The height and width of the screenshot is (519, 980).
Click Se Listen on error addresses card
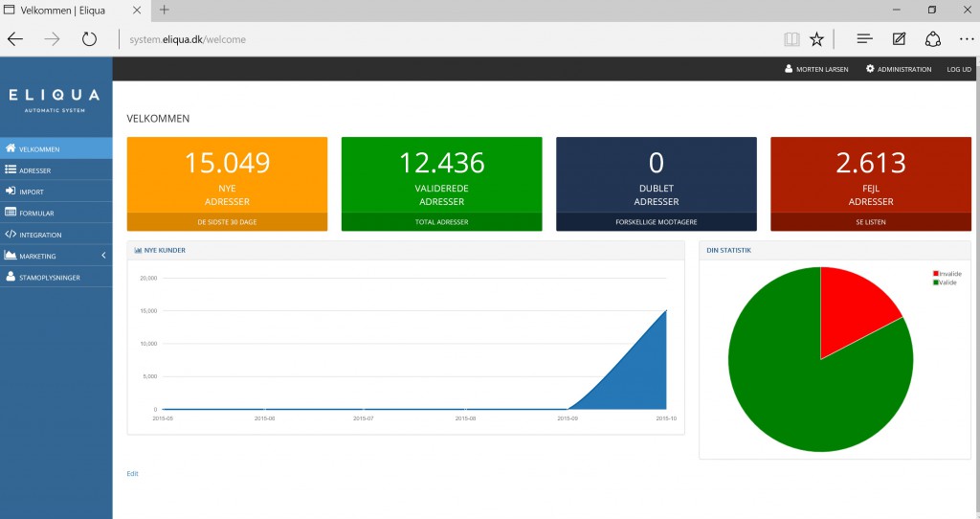point(871,222)
